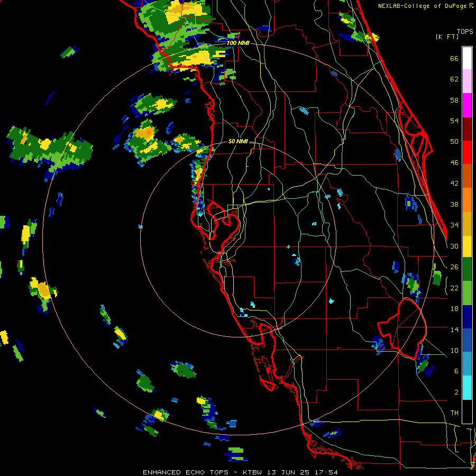Click the dark orange swatch between 42 and 46
The width and height of the screenshot is (476, 476).
point(467,176)
